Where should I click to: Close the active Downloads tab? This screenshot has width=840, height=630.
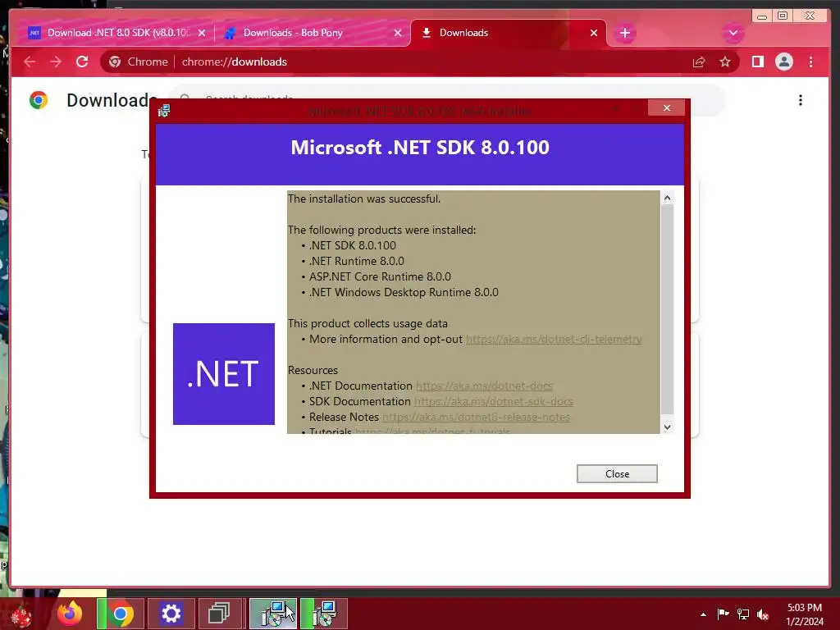(x=594, y=33)
